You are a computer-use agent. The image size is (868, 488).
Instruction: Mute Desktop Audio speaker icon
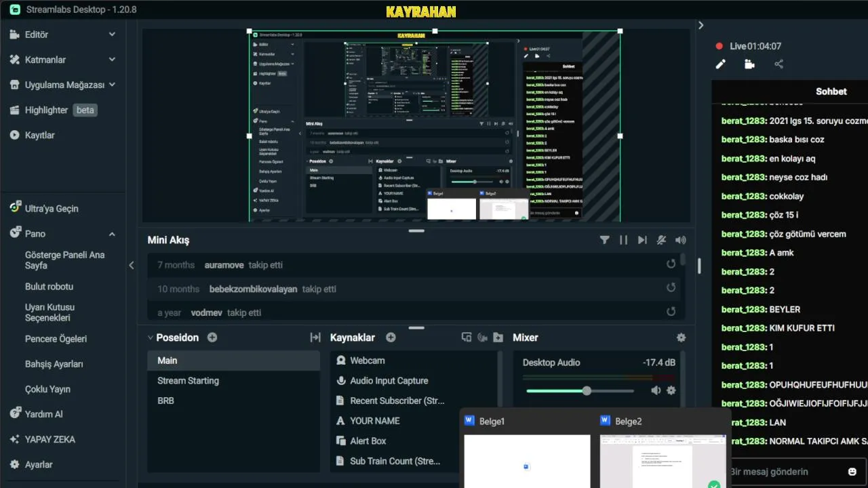pyautogui.click(x=656, y=390)
